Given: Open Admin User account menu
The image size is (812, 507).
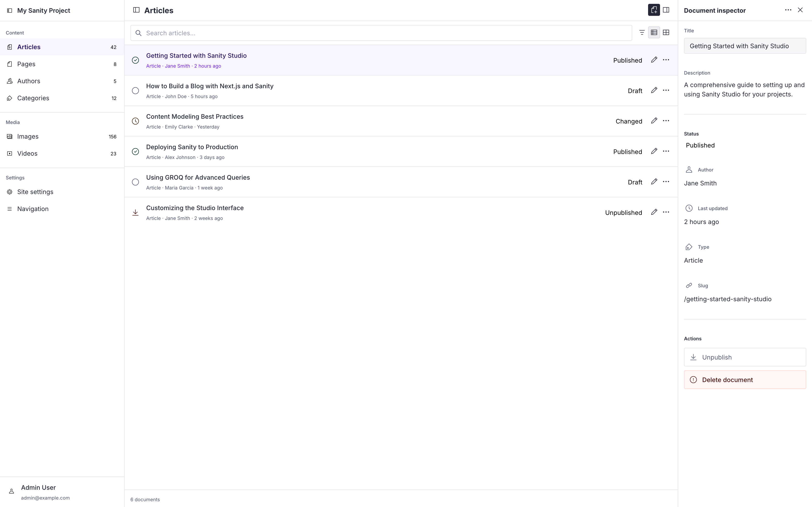Looking at the screenshot, I should click(62, 492).
